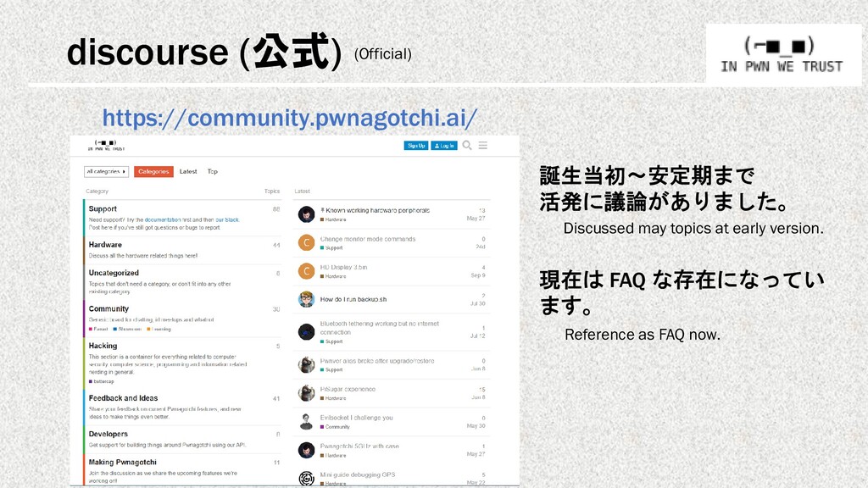868x488 pixels.
Task: Open topic PiSugar experience
Action: click(x=348, y=389)
